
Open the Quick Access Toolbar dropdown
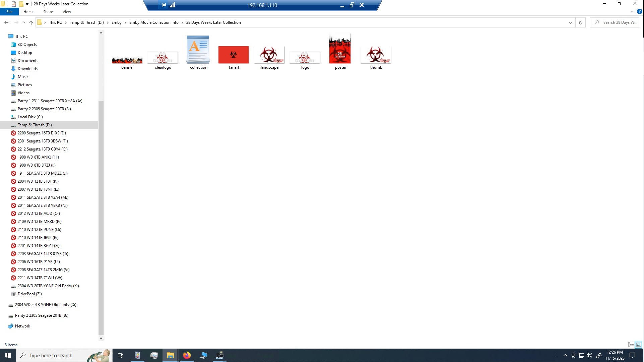tap(26, 4)
